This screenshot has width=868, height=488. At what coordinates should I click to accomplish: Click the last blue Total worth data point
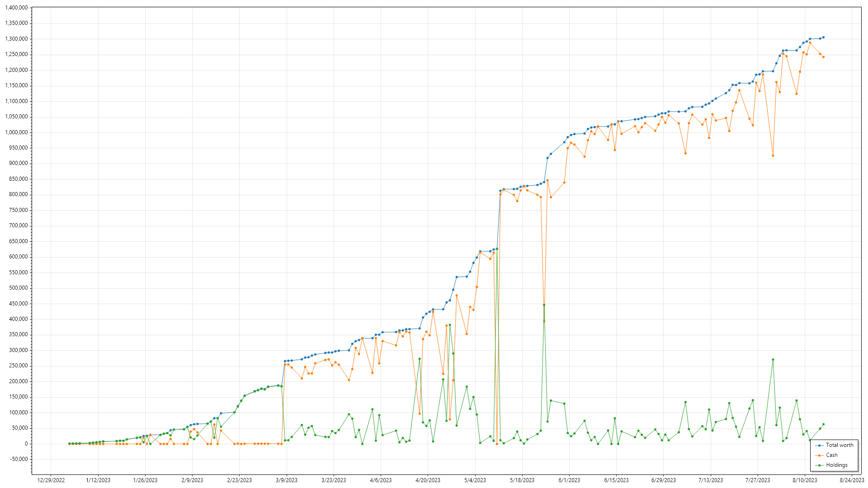823,38
